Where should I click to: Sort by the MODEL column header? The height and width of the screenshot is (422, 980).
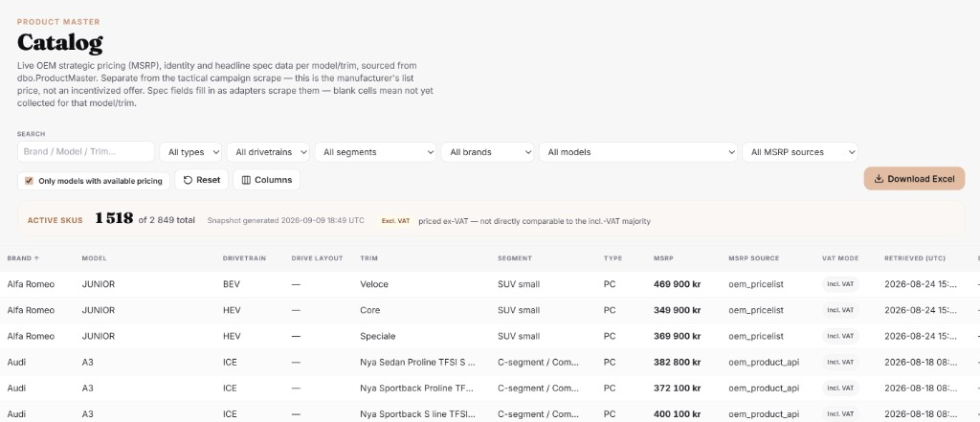point(94,258)
